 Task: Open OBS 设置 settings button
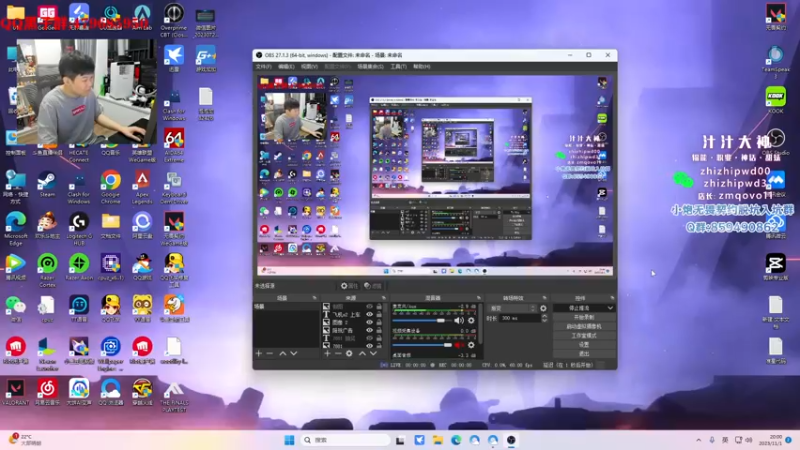584,345
